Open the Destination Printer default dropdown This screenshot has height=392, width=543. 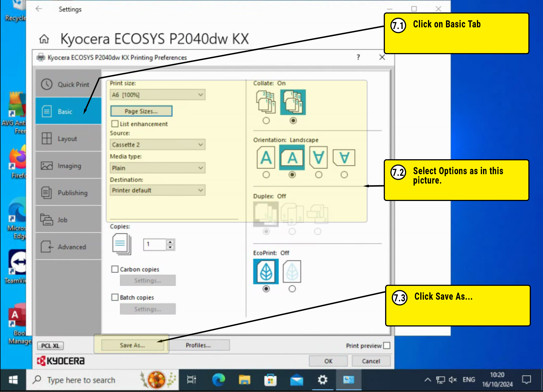click(158, 190)
